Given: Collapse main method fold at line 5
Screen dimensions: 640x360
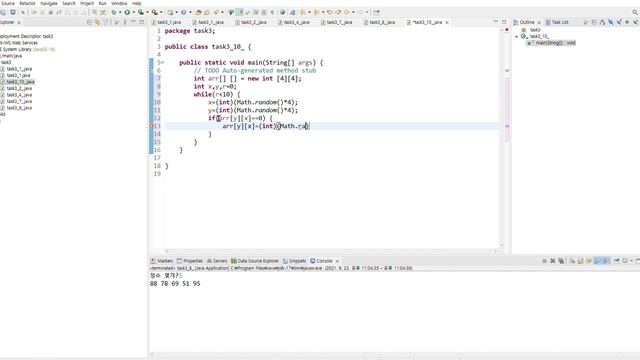Looking at the screenshot, I should [x=162, y=62].
